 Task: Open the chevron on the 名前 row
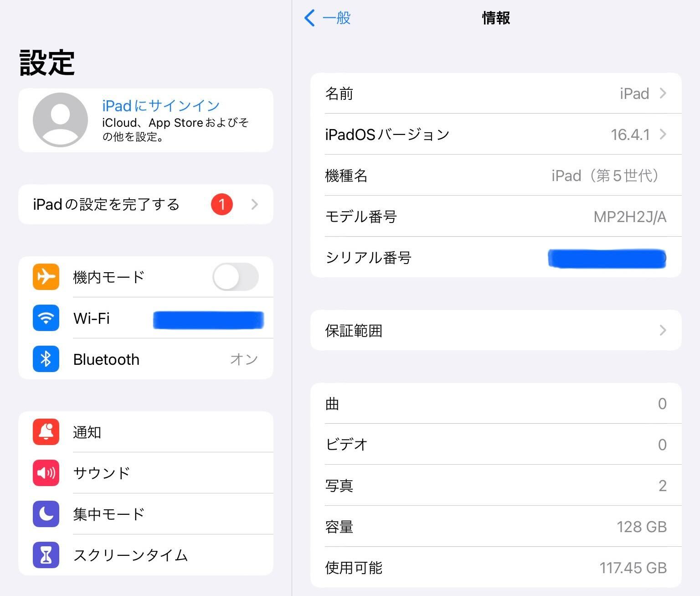point(663,93)
